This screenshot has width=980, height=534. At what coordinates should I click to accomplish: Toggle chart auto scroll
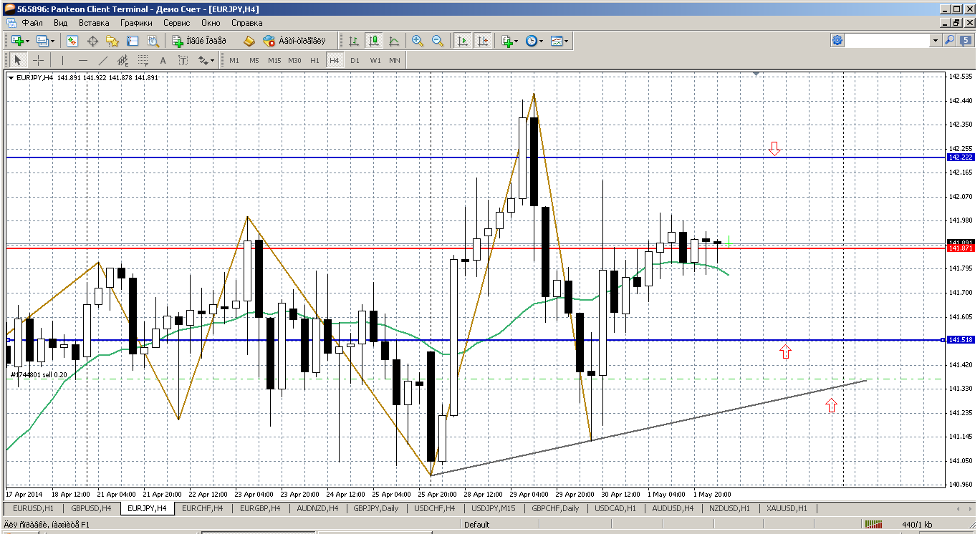tap(463, 41)
